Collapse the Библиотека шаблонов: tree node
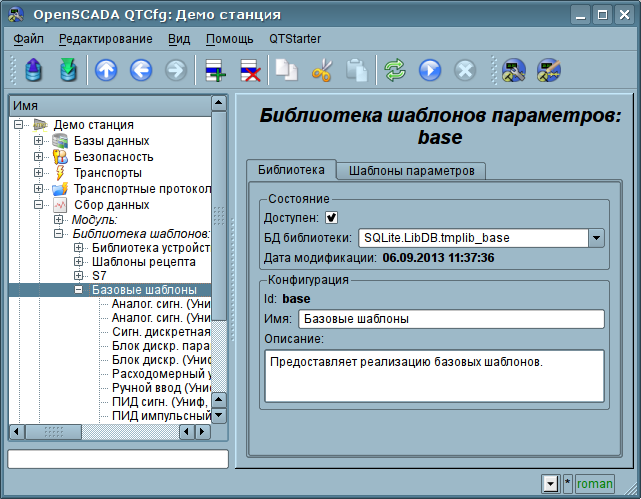The height and width of the screenshot is (499, 641). click(x=58, y=233)
